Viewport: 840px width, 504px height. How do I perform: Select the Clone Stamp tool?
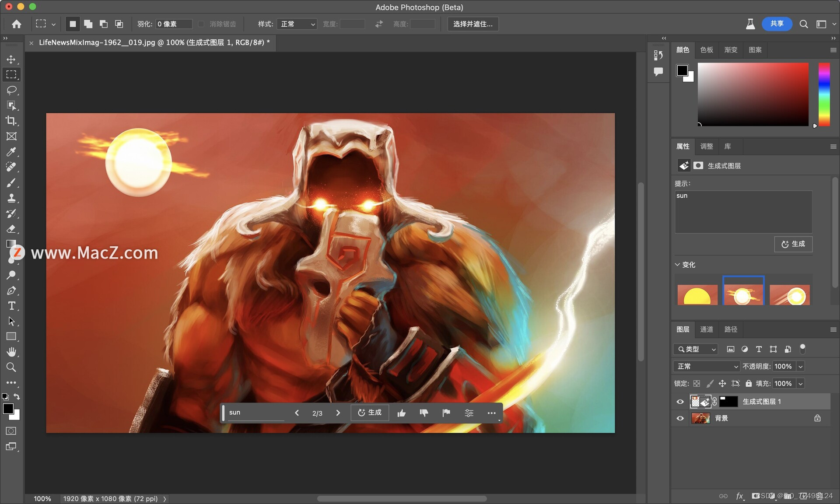[11, 198]
